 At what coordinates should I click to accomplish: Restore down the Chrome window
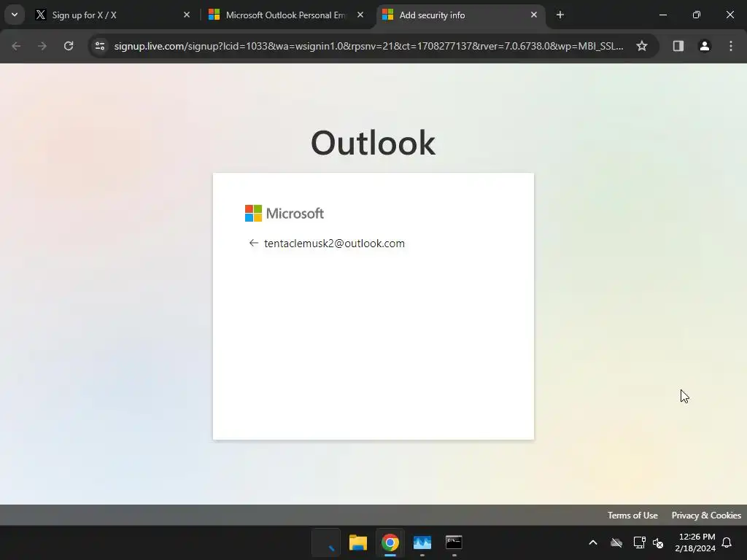tap(697, 15)
